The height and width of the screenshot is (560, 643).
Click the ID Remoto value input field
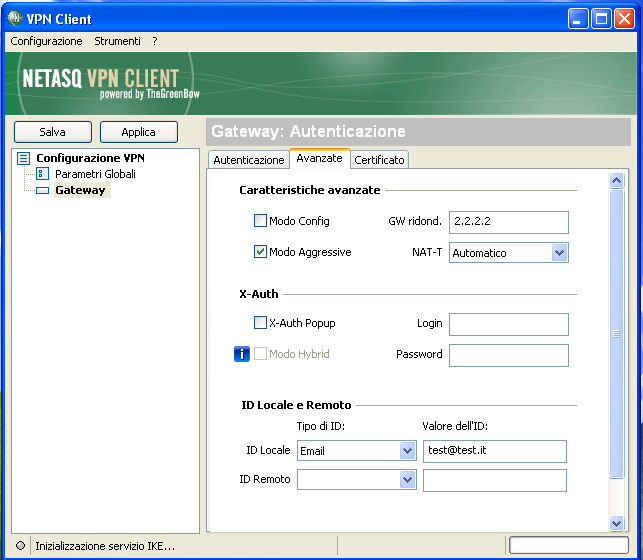[495, 480]
